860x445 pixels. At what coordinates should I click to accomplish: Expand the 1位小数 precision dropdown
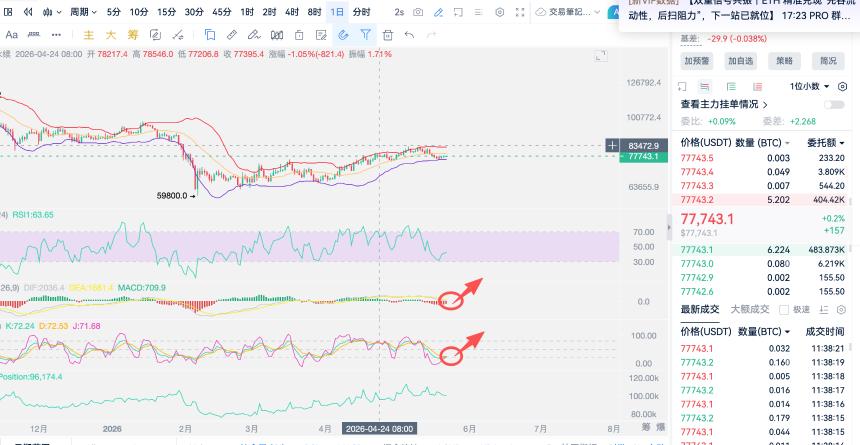810,87
